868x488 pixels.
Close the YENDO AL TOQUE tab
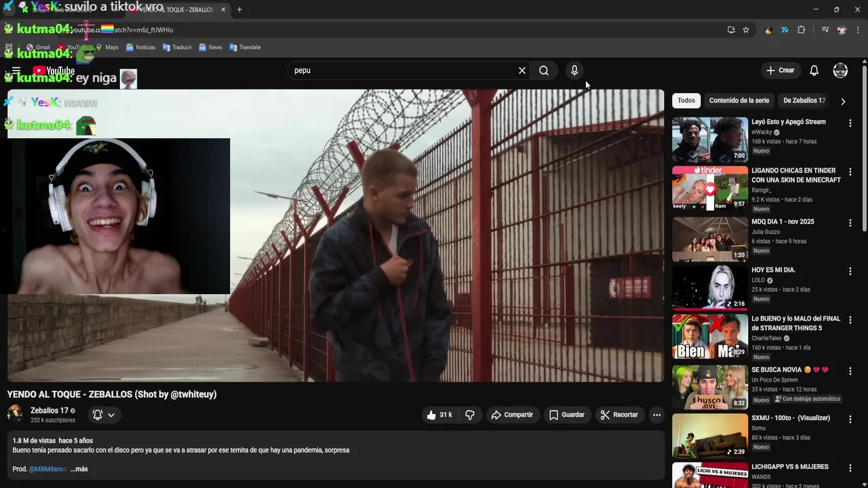point(223,9)
